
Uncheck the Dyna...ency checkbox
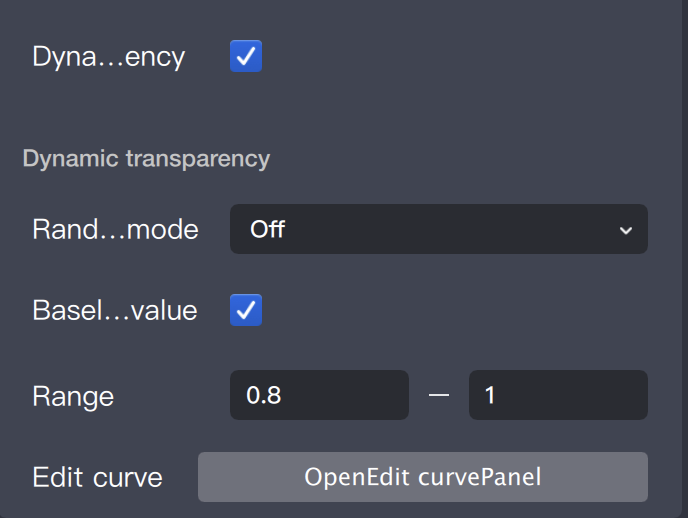click(x=246, y=56)
